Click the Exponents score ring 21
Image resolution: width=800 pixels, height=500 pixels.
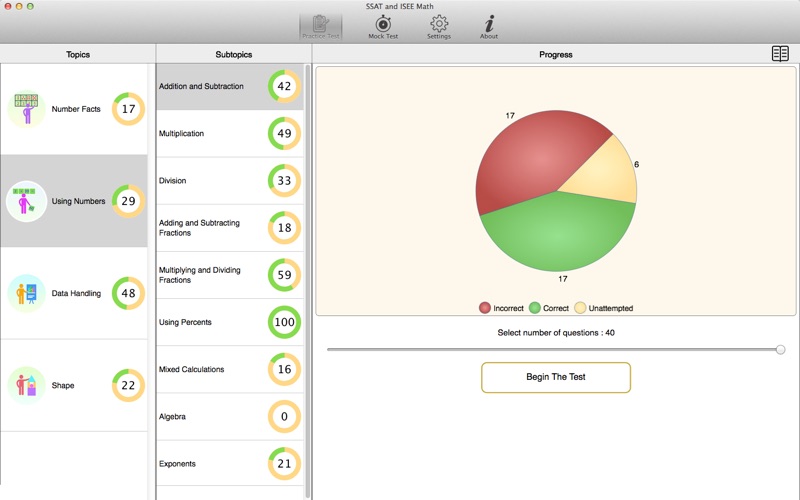click(284, 464)
